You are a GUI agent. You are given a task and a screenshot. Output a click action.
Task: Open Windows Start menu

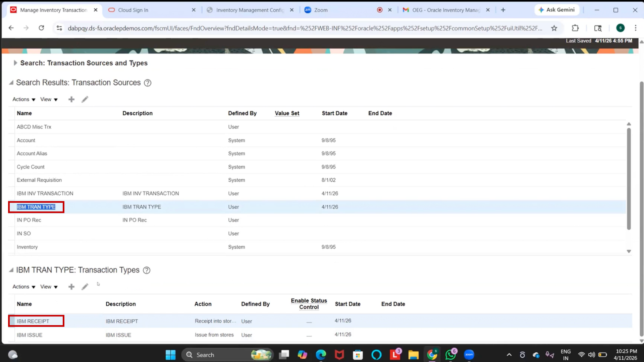[x=170, y=355]
